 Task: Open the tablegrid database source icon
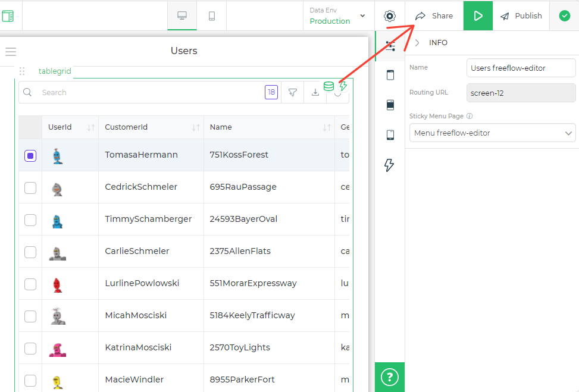point(328,86)
